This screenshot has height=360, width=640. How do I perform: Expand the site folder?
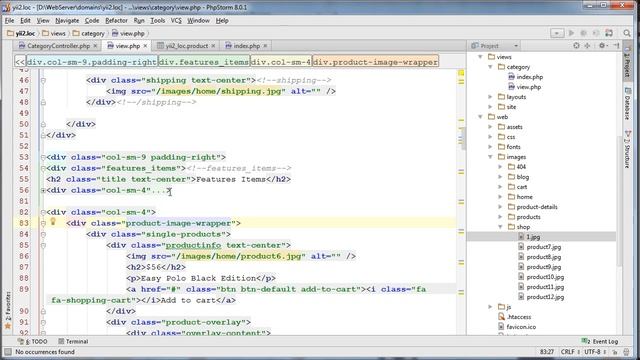click(490, 107)
